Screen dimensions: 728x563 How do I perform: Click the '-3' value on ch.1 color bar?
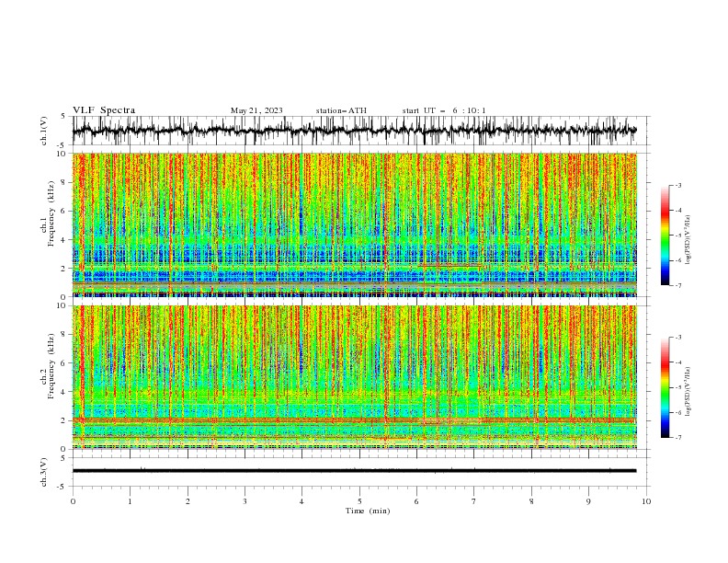tap(678, 185)
